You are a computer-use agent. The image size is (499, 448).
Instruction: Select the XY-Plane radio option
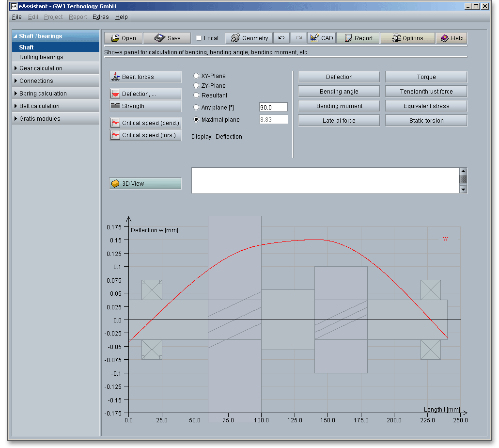tap(196, 76)
